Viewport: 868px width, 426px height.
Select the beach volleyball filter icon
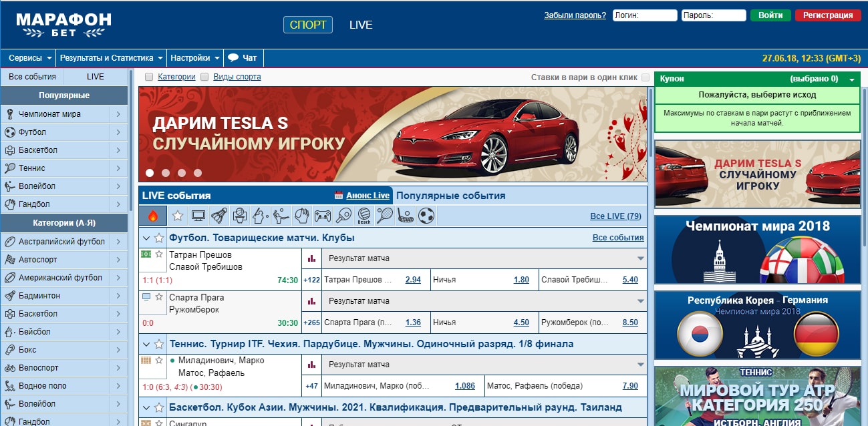(x=364, y=216)
